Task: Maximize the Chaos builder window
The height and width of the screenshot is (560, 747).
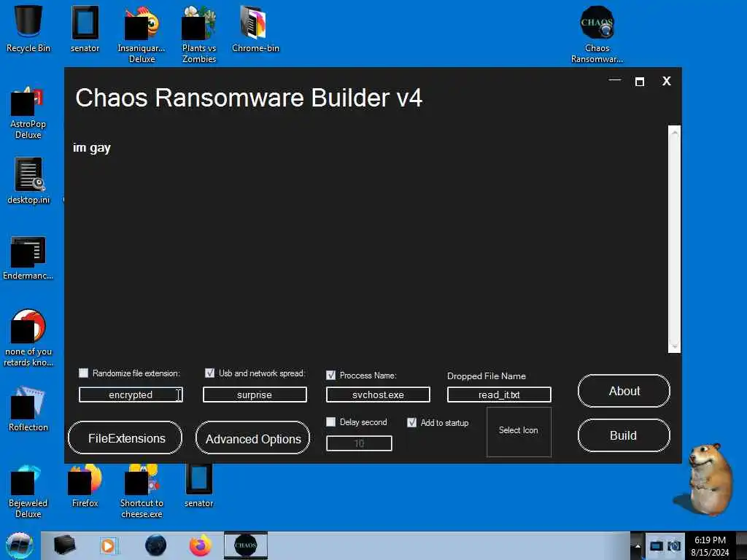Action: click(x=640, y=82)
